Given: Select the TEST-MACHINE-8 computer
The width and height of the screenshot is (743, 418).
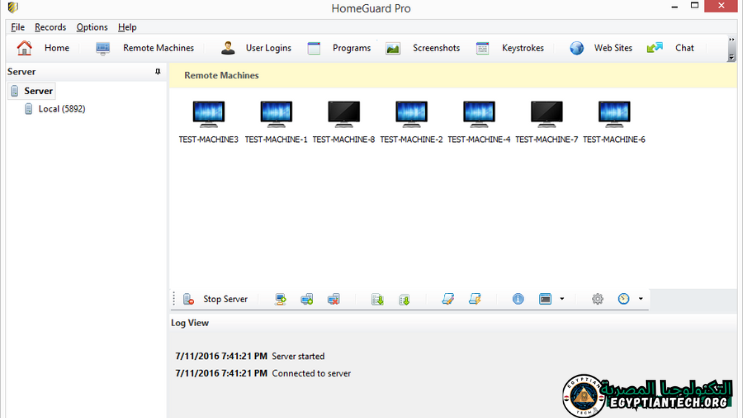Looking at the screenshot, I should pyautogui.click(x=343, y=122).
